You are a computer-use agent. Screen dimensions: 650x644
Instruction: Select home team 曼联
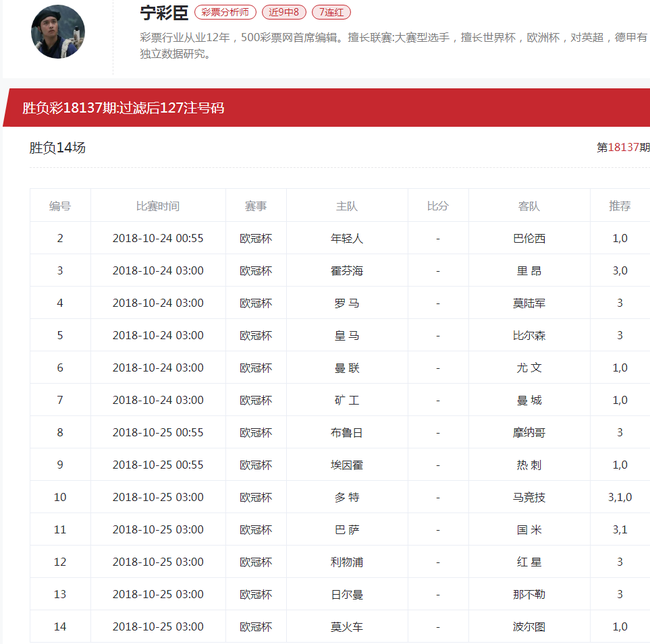coord(347,368)
